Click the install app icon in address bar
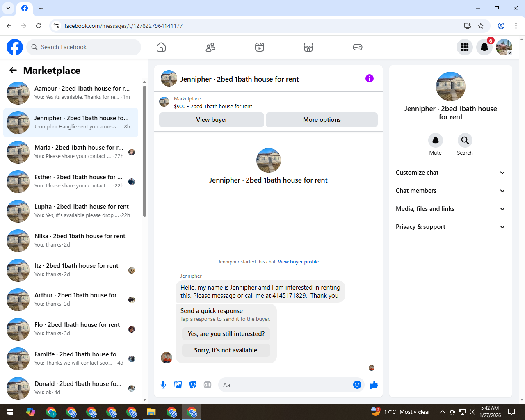 (x=468, y=26)
